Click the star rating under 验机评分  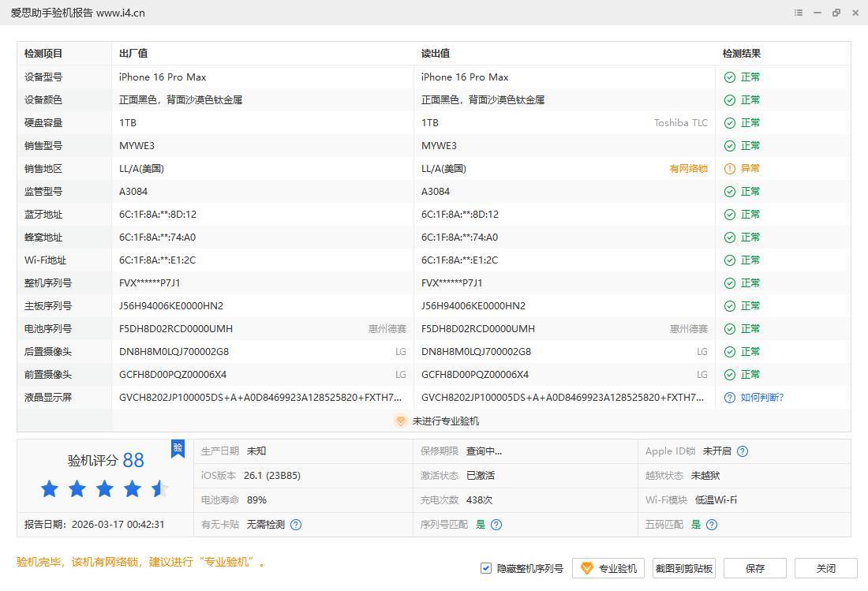(105, 489)
